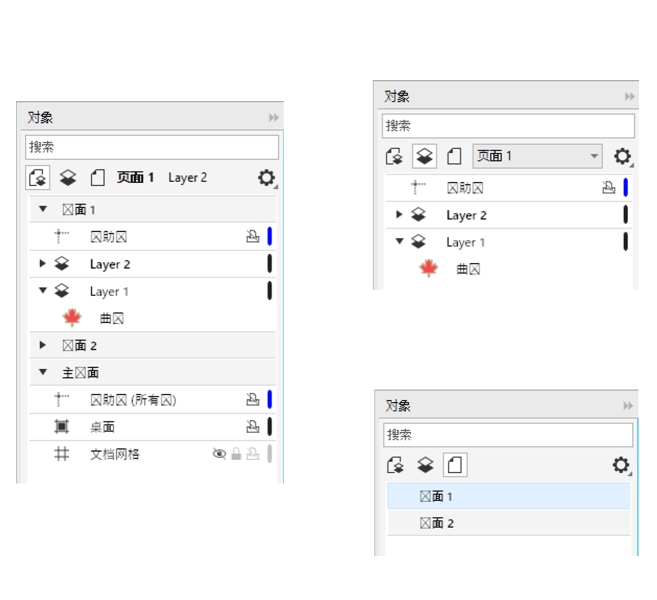Toggle visibility eye of 文档网格 layer
Viewport: 657px width, 600px height.
[220, 454]
